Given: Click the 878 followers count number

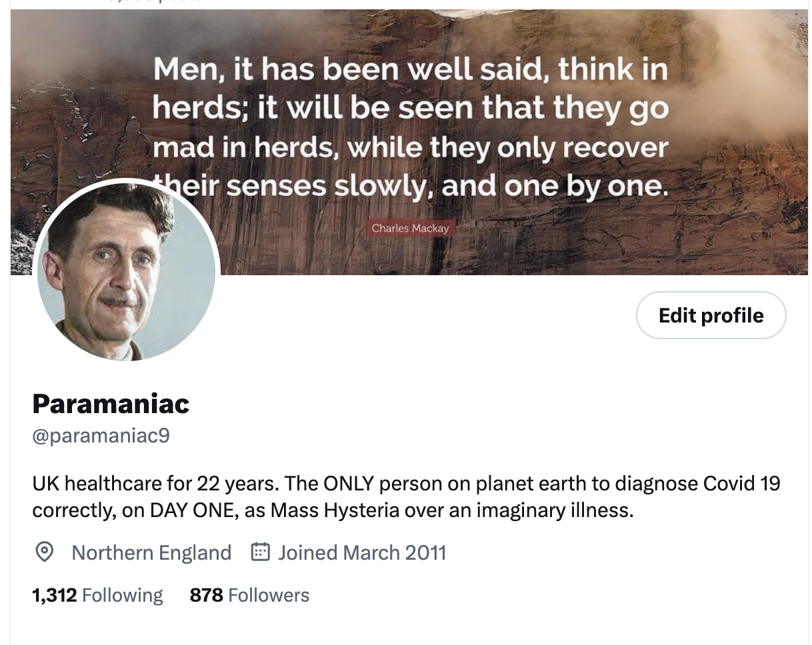Looking at the screenshot, I should [206, 595].
